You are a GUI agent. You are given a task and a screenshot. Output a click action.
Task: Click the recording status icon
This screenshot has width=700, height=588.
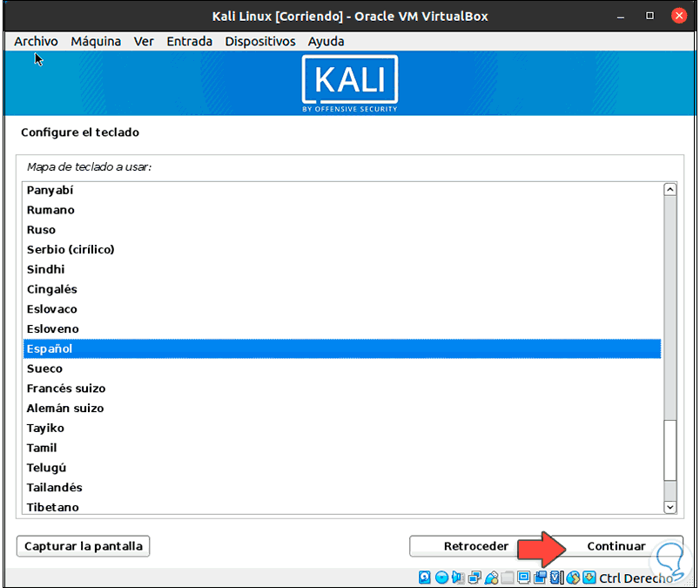(x=540, y=578)
